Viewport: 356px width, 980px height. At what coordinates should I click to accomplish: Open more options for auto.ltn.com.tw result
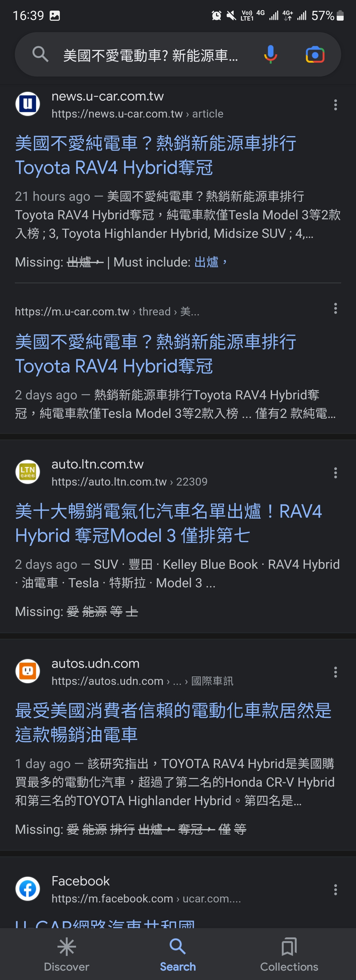point(335,472)
